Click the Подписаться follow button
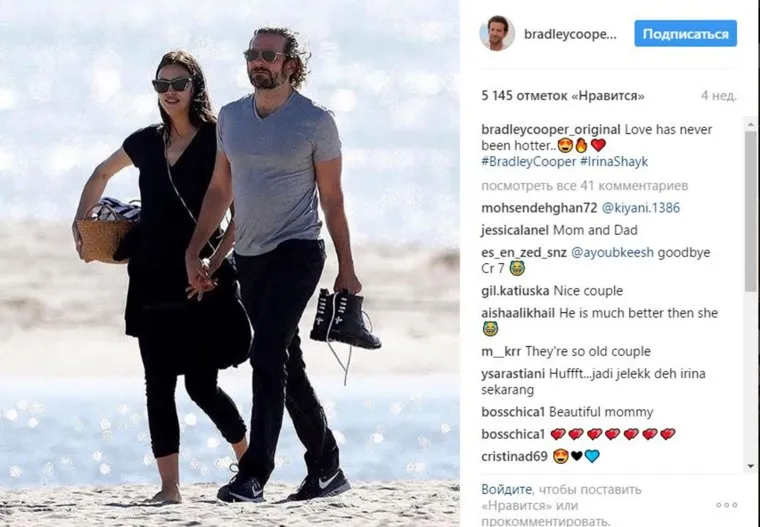 [685, 33]
